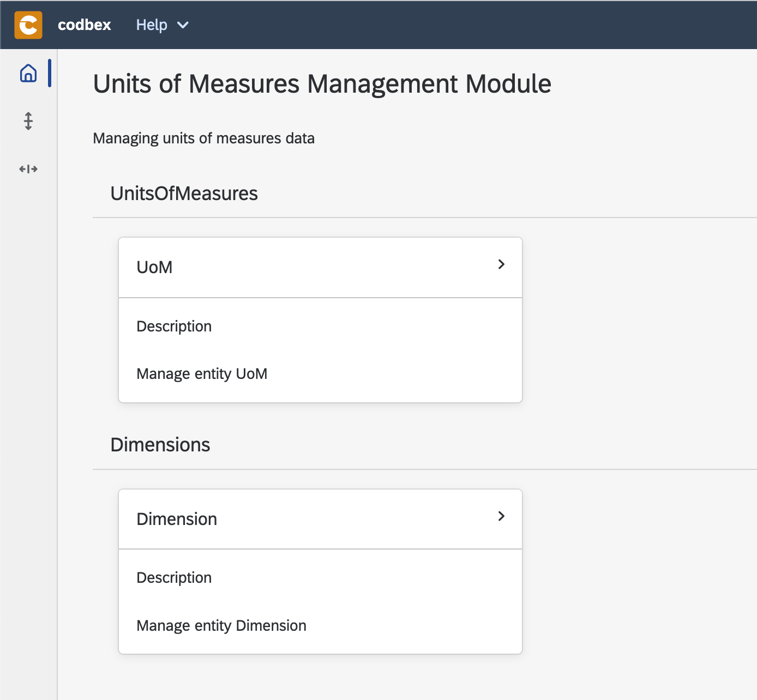Image resolution: width=757 pixels, height=700 pixels.
Task: Open the UnitsOfMeasures sidebar icon with vertical arrows
Action: (x=28, y=121)
